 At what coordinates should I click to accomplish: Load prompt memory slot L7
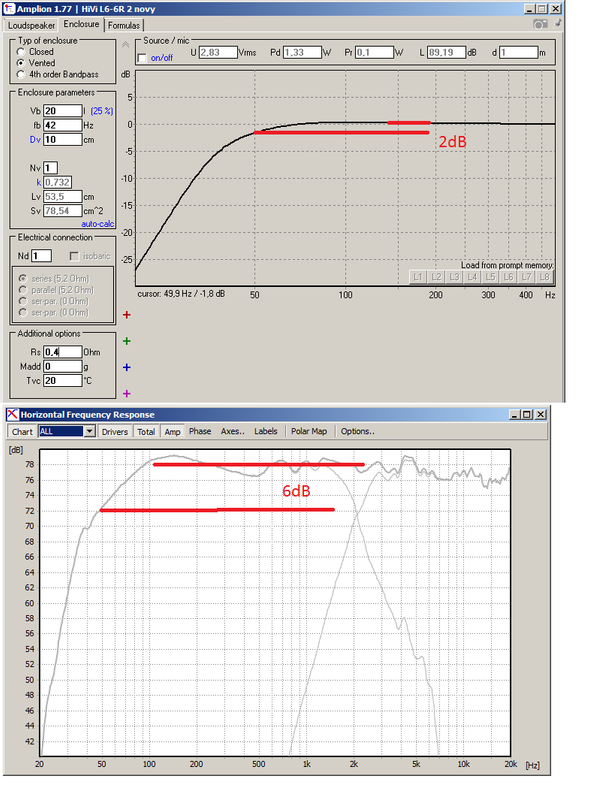pyautogui.click(x=526, y=277)
